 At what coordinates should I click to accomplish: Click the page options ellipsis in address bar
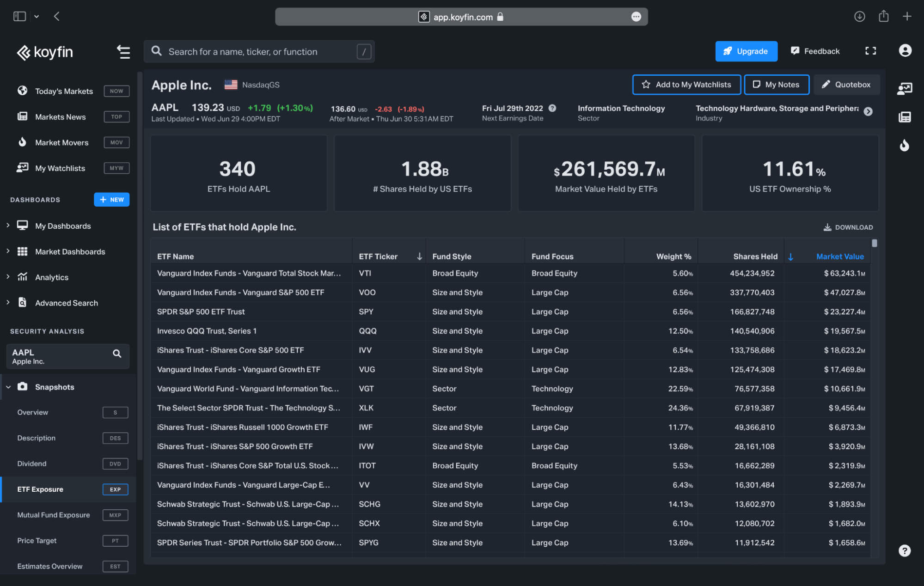pos(636,17)
